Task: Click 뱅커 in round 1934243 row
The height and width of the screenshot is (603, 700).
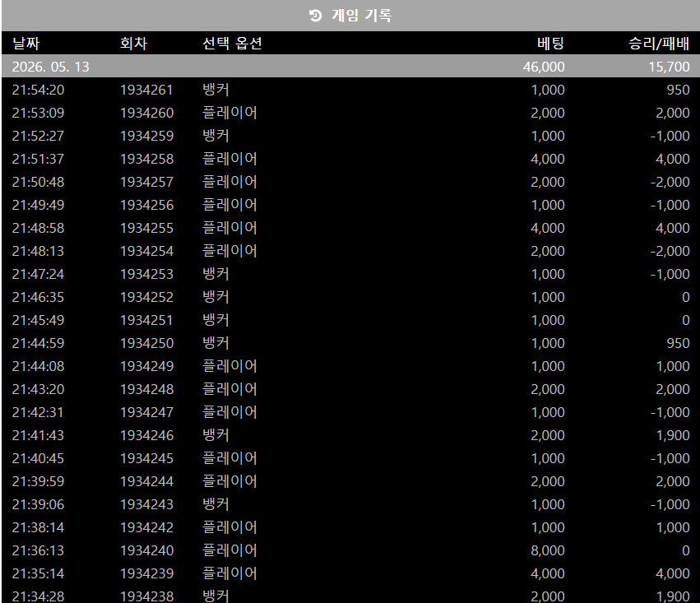Action: tap(216, 504)
